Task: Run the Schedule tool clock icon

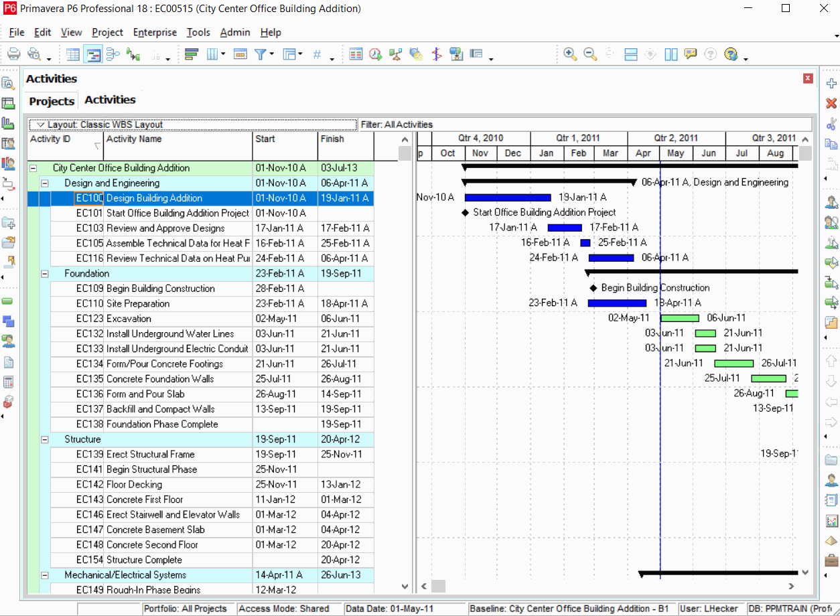Action: tap(376, 54)
